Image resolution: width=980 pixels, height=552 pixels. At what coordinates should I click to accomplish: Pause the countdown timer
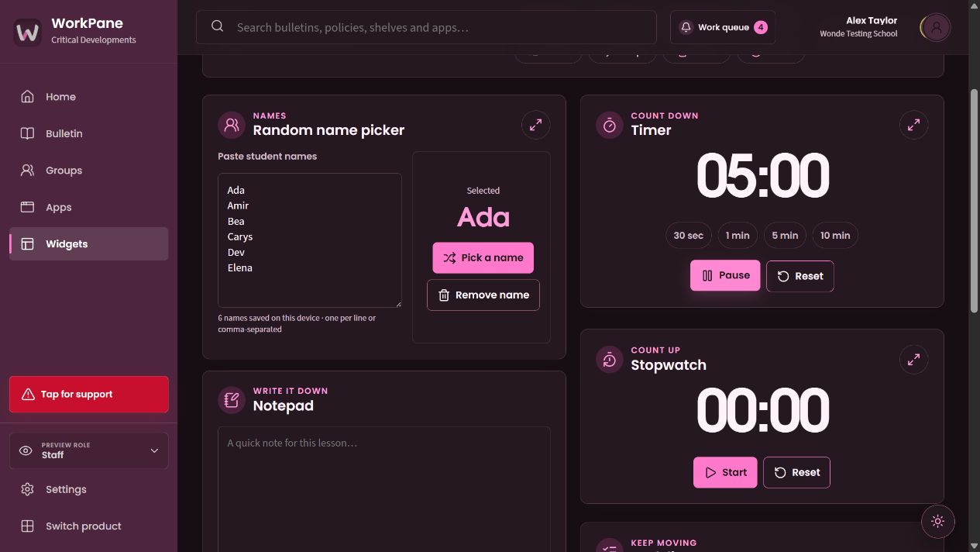coord(725,275)
